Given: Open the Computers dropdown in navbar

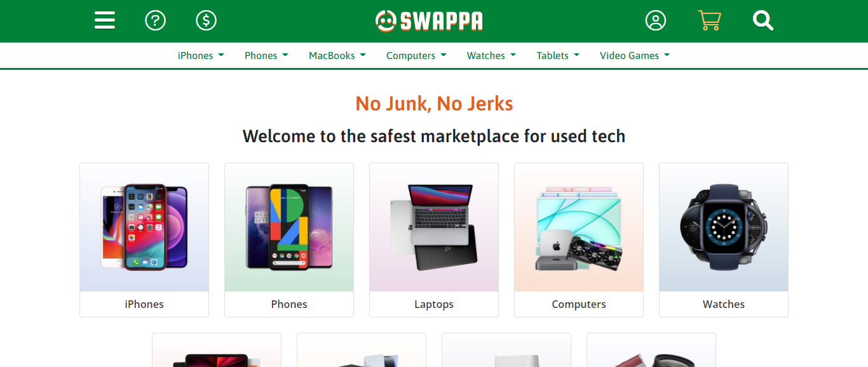Looking at the screenshot, I should [416, 56].
